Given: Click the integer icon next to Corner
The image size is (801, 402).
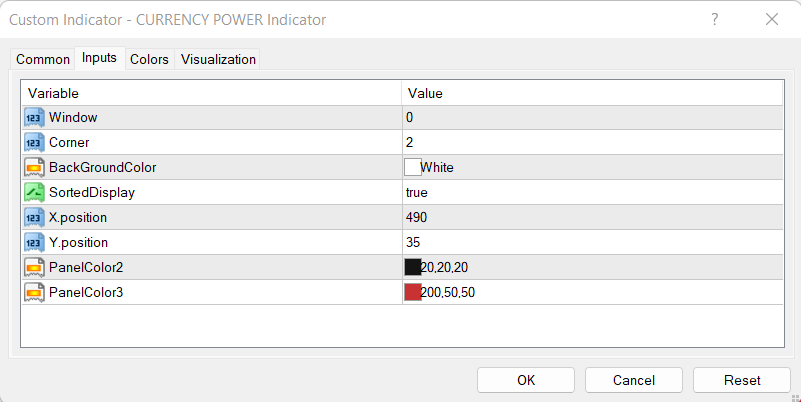Looking at the screenshot, I should (x=34, y=143).
